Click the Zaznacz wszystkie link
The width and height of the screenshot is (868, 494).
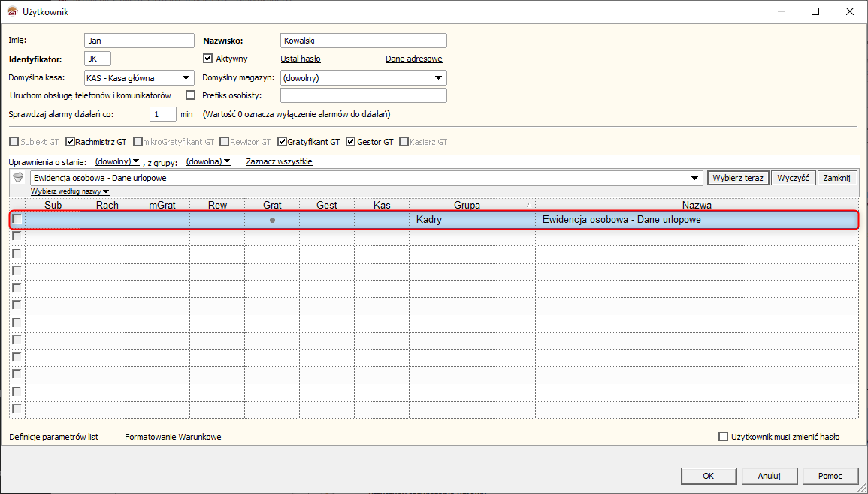coord(279,161)
